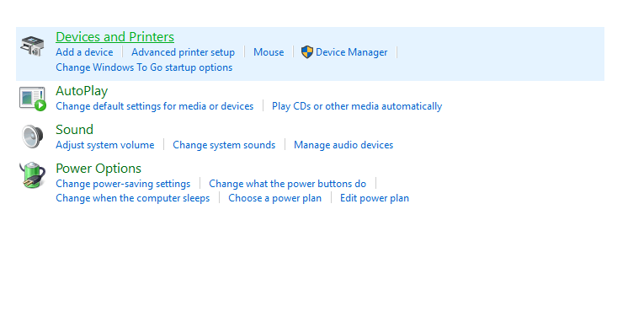
Task: Launch Device Manager link
Action: (352, 52)
